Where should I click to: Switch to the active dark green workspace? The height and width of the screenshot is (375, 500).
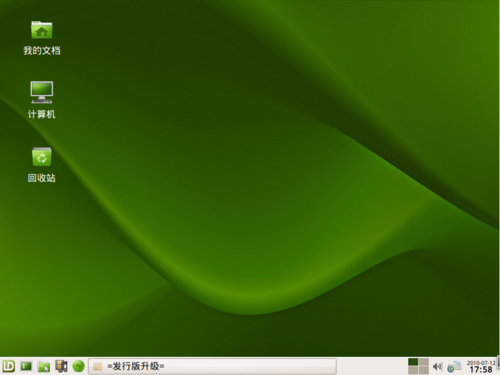click(x=413, y=362)
